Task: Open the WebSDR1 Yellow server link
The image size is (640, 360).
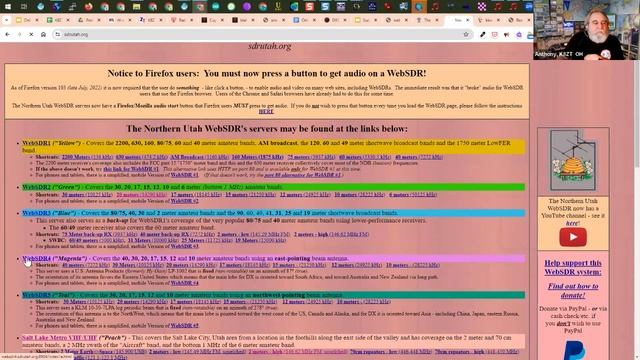Action: pyautogui.click(x=36, y=143)
